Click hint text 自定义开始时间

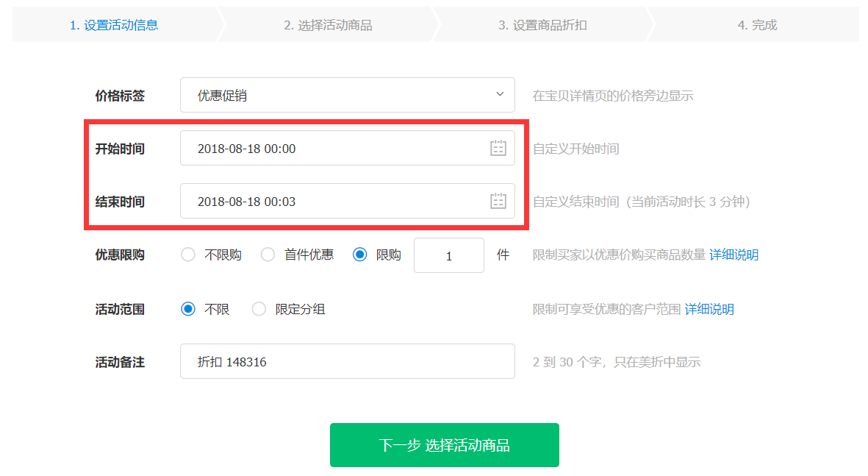[575, 149]
